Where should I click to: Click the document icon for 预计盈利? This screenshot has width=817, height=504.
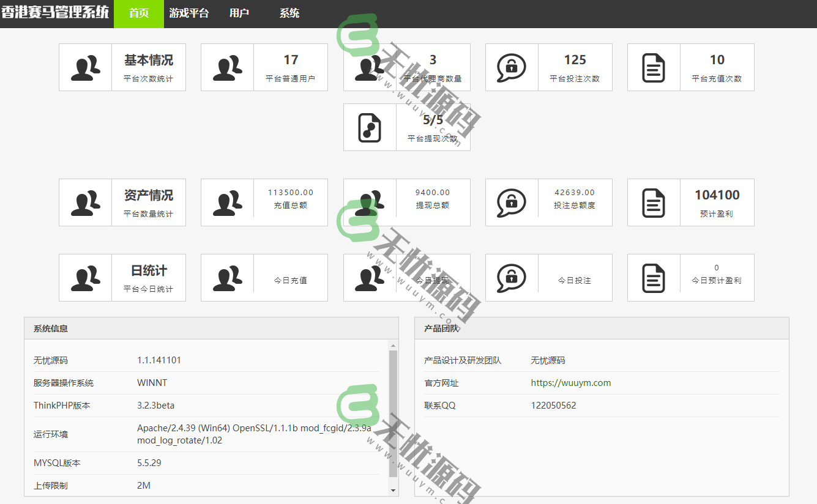(x=654, y=202)
